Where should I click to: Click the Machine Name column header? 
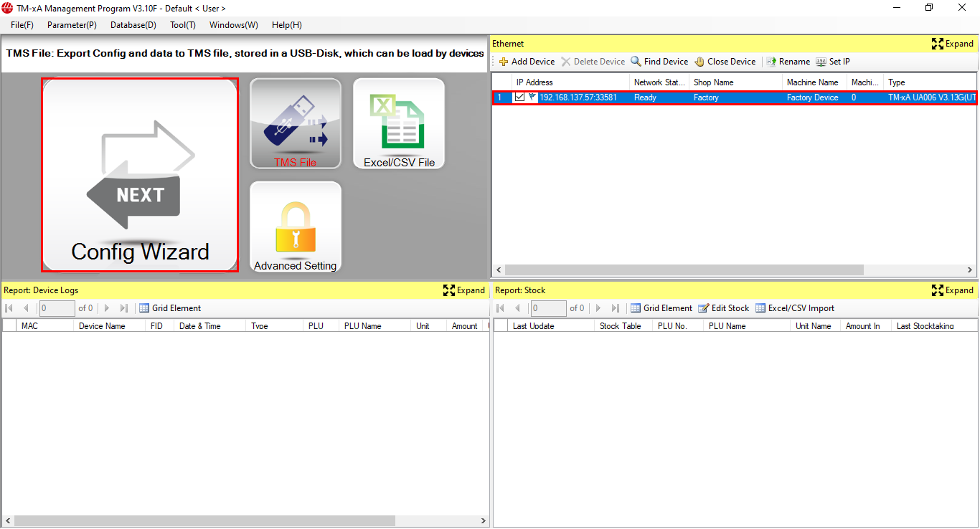coord(814,82)
